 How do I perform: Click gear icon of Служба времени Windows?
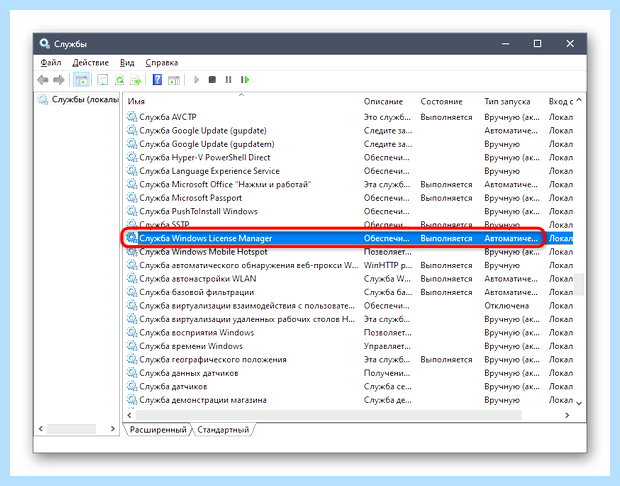[x=132, y=346]
